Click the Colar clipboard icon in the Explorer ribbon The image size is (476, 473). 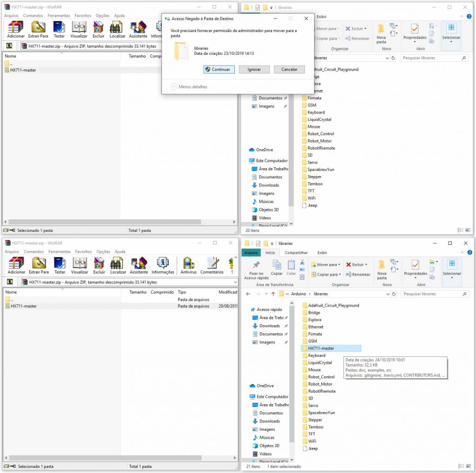pos(291,268)
